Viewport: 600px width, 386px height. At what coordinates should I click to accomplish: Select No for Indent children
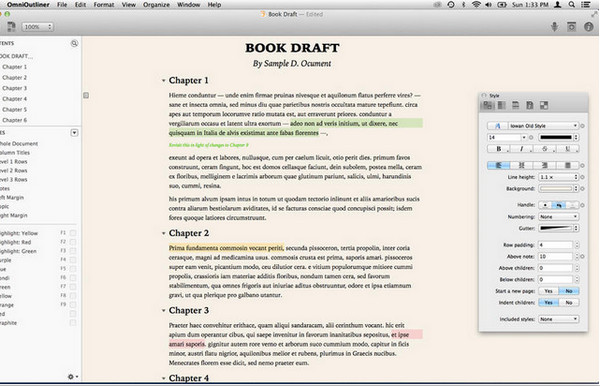569,303
